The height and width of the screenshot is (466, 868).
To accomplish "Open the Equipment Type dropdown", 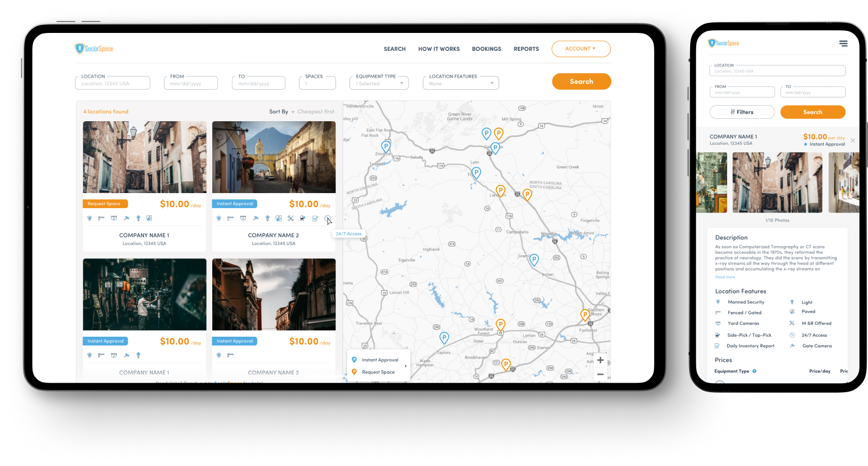I will click(379, 83).
